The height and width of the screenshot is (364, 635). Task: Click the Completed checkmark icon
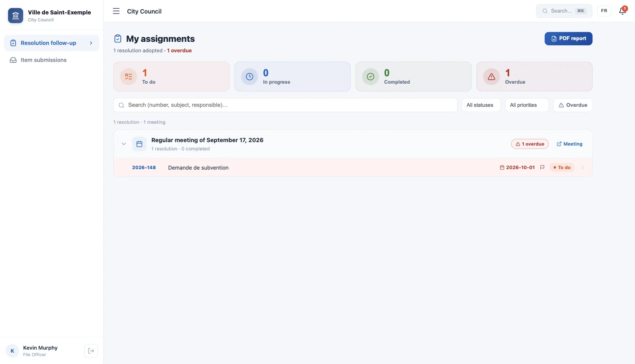[x=370, y=77]
